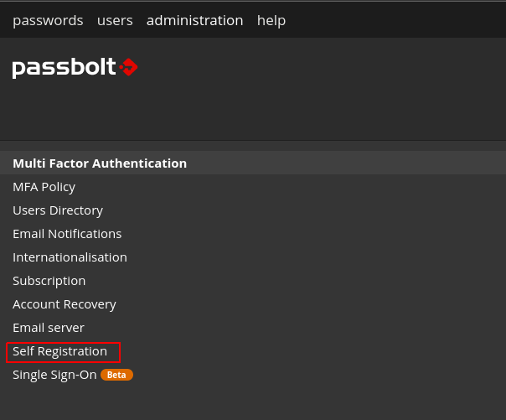Viewport: 506px width, 420px height.
Task: Open Email server settings
Action: click(49, 328)
